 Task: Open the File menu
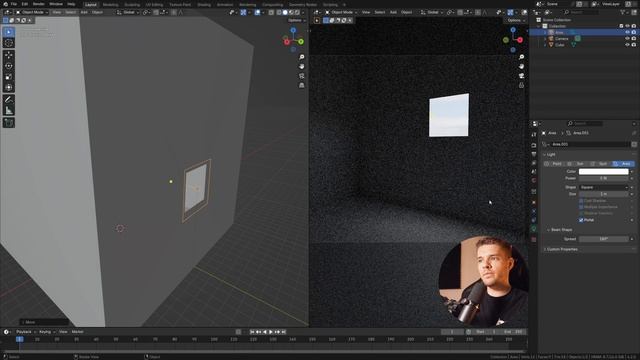(x=13, y=4)
